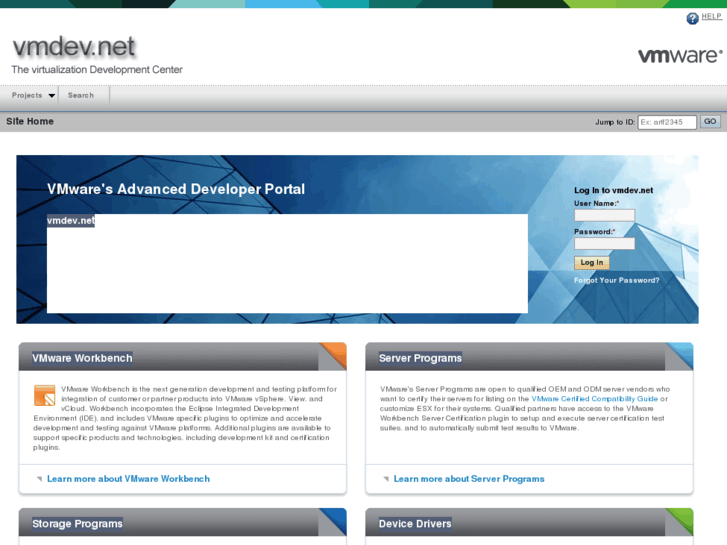Viewport: 727px width, 545px height.
Task: Click the GO button
Action: 710,122
